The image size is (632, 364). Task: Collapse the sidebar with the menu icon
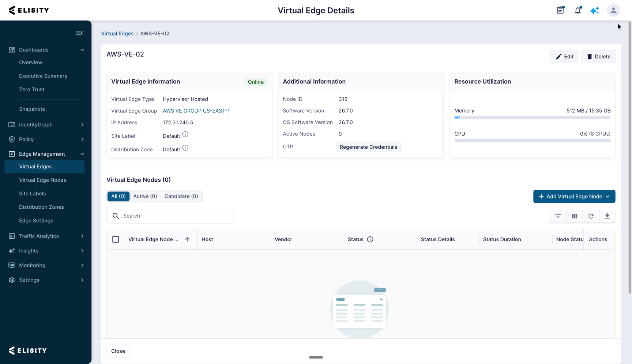click(x=79, y=33)
